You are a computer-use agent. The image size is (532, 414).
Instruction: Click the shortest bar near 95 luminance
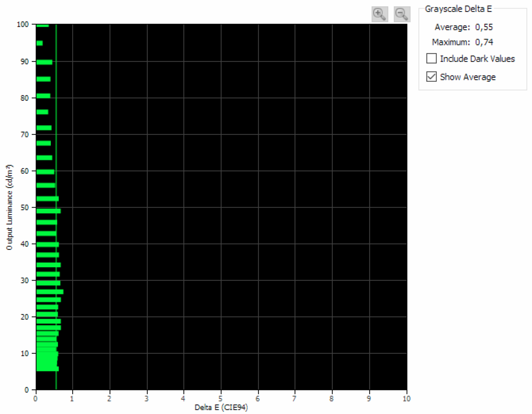[39, 43]
